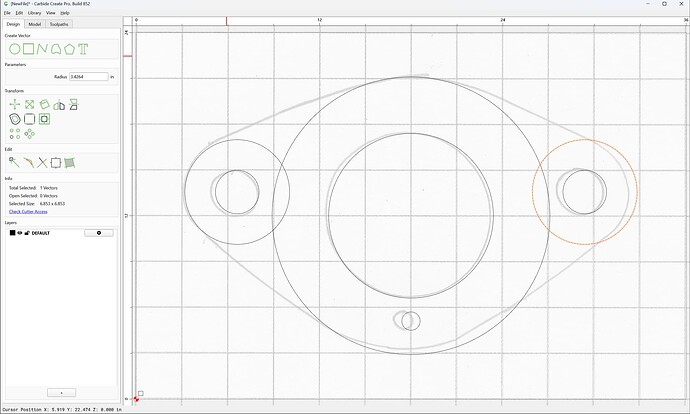Activate the Node Edit tool

tap(14, 163)
